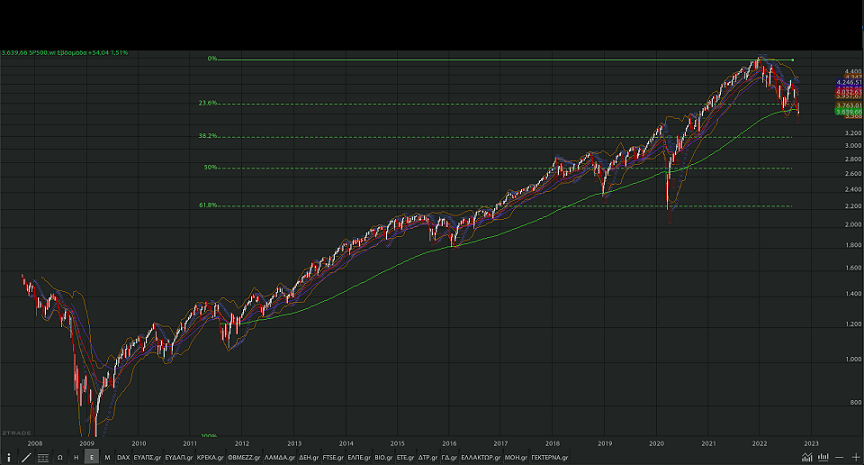
Task: Open the ΦΒΜΕΖΖ.gr symbol tab
Action: (x=244, y=457)
